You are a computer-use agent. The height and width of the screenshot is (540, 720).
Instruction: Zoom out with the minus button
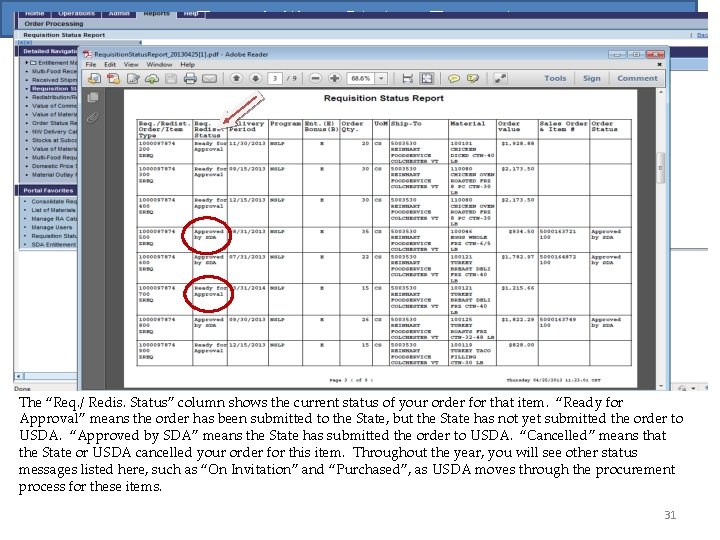click(315, 79)
